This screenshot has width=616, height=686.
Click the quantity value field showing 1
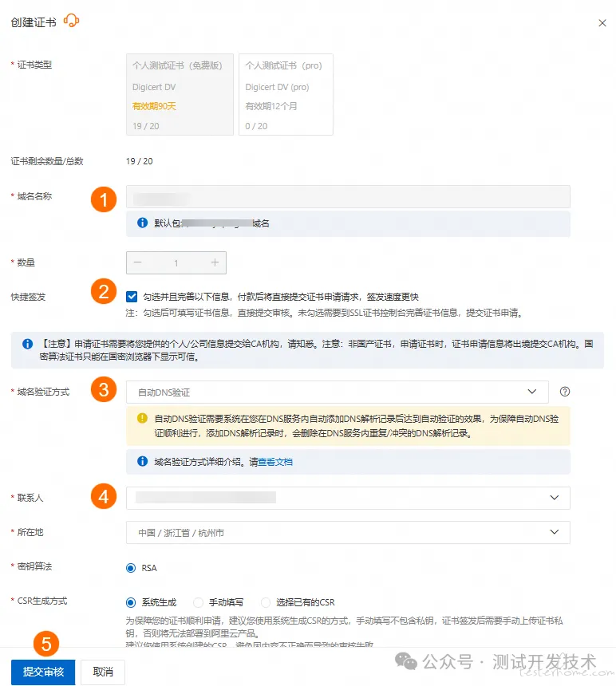[x=176, y=263]
